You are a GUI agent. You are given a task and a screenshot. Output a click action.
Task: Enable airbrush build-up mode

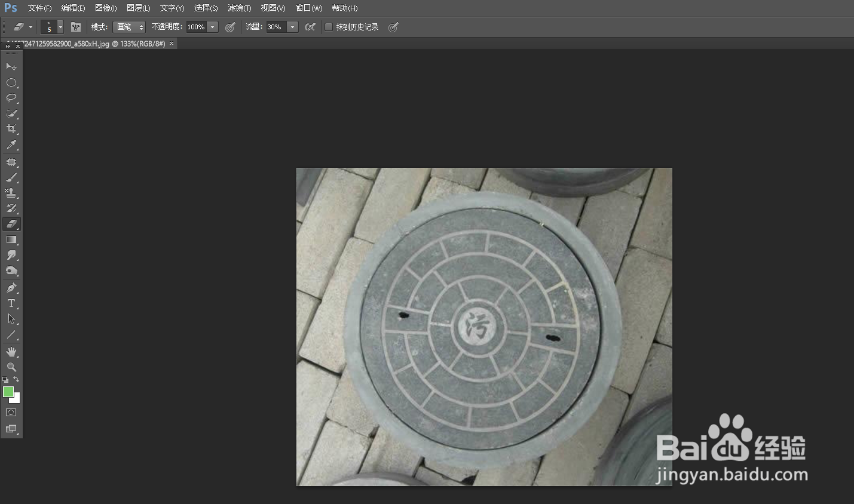coord(310,27)
